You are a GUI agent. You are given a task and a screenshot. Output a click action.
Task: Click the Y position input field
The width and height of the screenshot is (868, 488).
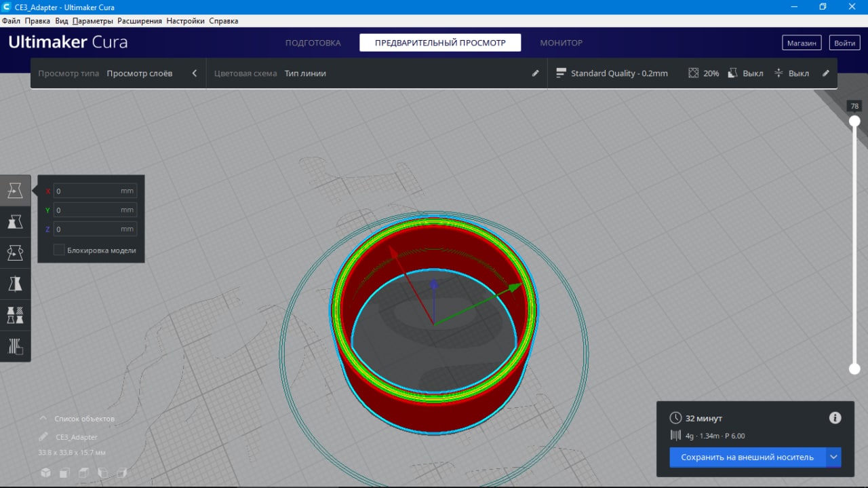95,210
